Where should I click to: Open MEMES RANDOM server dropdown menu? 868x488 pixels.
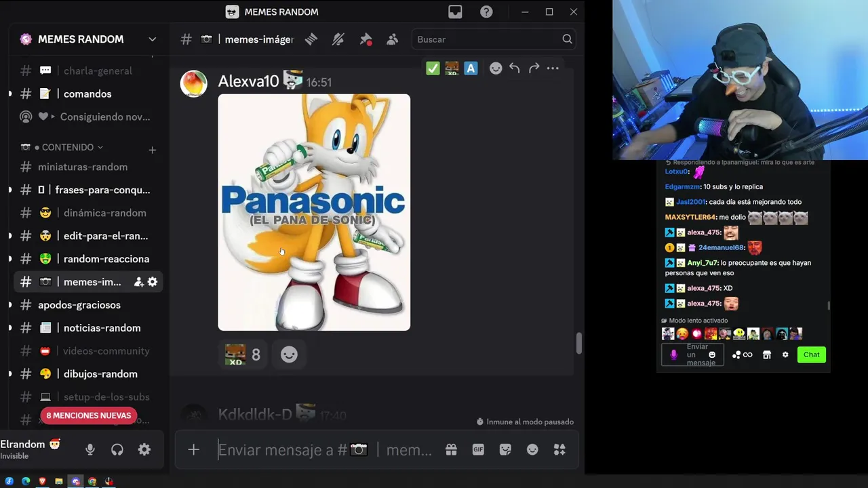click(x=152, y=39)
